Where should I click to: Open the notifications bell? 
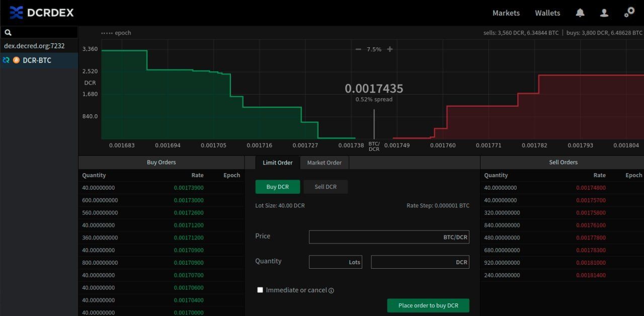pyautogui.click(x=580, y=13)
